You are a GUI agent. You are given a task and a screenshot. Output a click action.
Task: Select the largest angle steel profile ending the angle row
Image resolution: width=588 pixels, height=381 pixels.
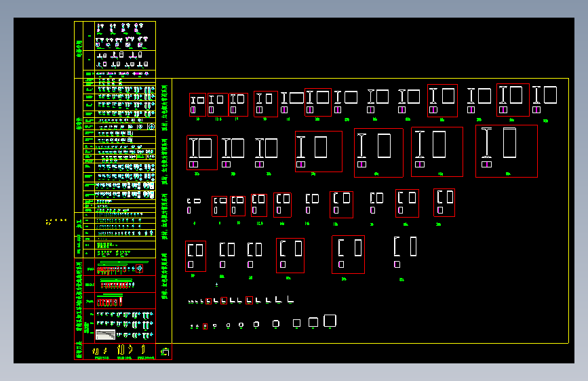[290, 299]
